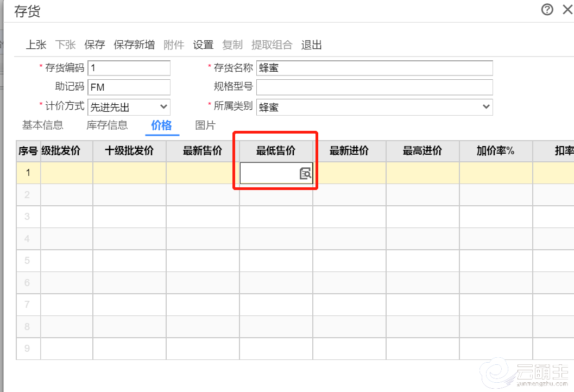Focus the 存货编码 input field
The image size is (574, 392).
coord(129,68)
